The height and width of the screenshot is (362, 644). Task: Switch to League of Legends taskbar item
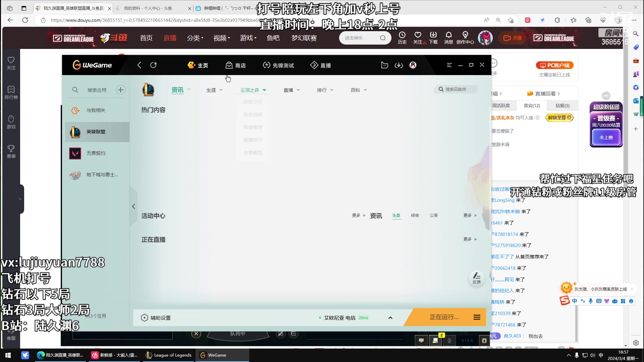[x=169, y=355]
